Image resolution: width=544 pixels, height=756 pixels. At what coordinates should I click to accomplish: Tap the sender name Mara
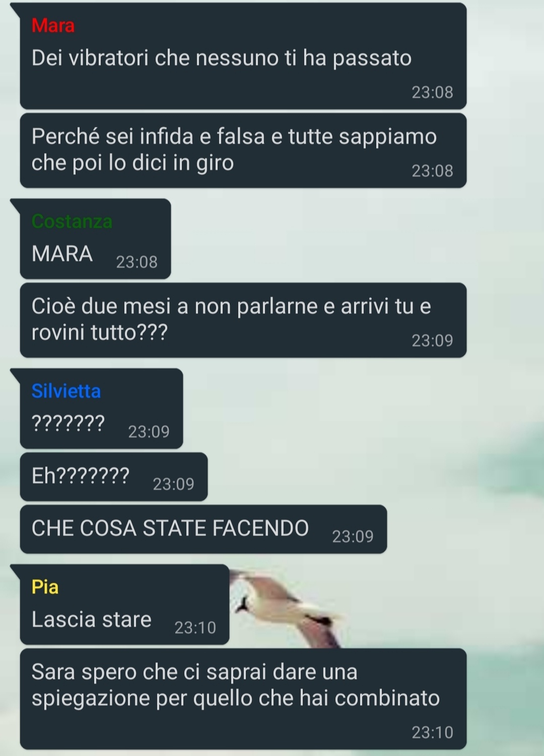coord(53,25)
